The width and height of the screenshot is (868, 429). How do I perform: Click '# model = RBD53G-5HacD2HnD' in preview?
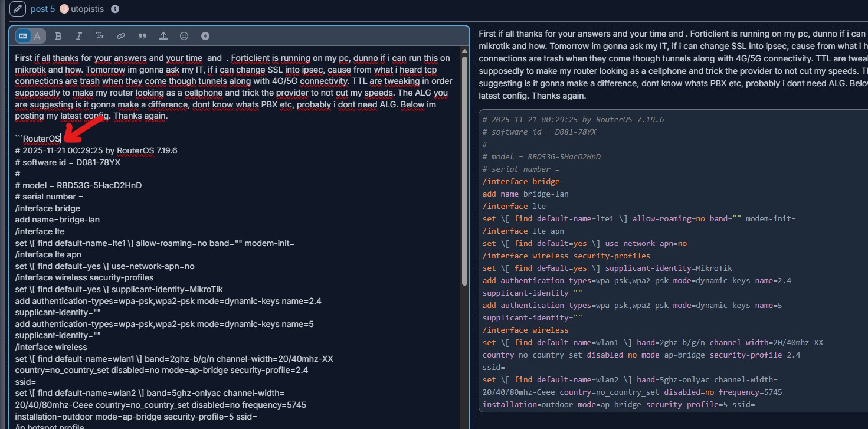pyautogui.click(x=542, y=156)
